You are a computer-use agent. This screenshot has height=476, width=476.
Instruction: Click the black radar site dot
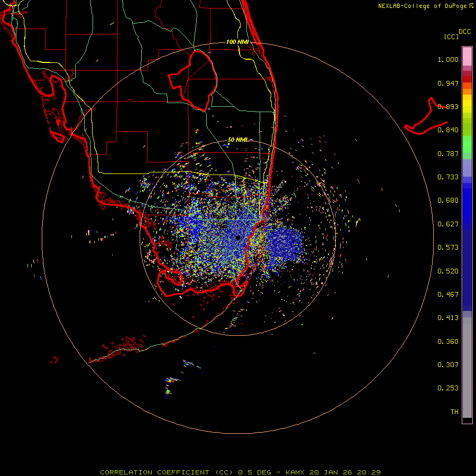(237, 237)
